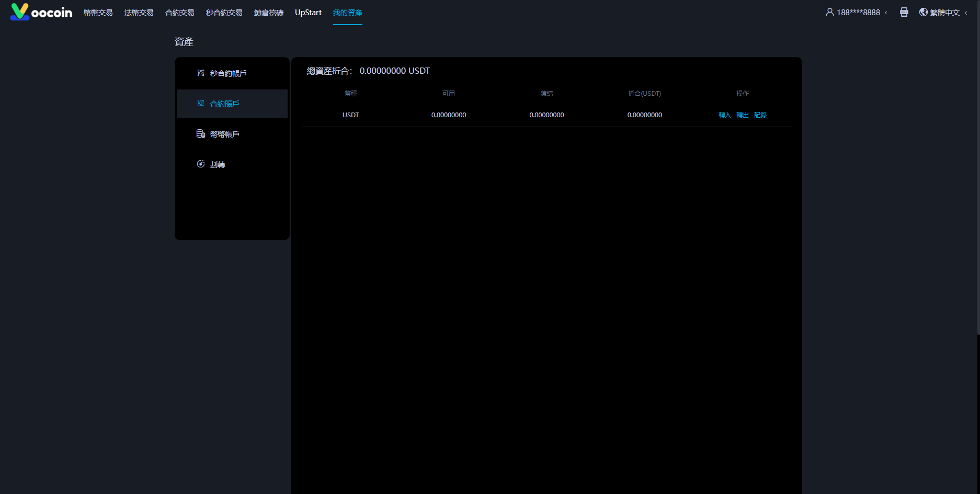Viewport: 980px width, 494px height.
Task: Select 我的資產 in top navigation
Action: 347,13
